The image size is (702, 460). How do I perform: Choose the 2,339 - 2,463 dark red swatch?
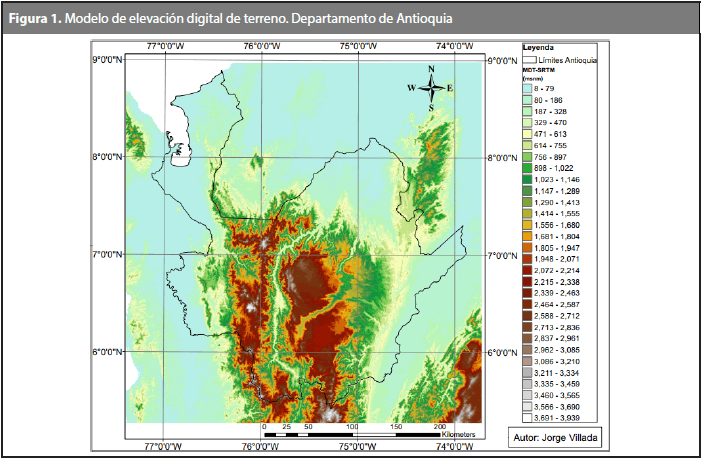[532, 293]
